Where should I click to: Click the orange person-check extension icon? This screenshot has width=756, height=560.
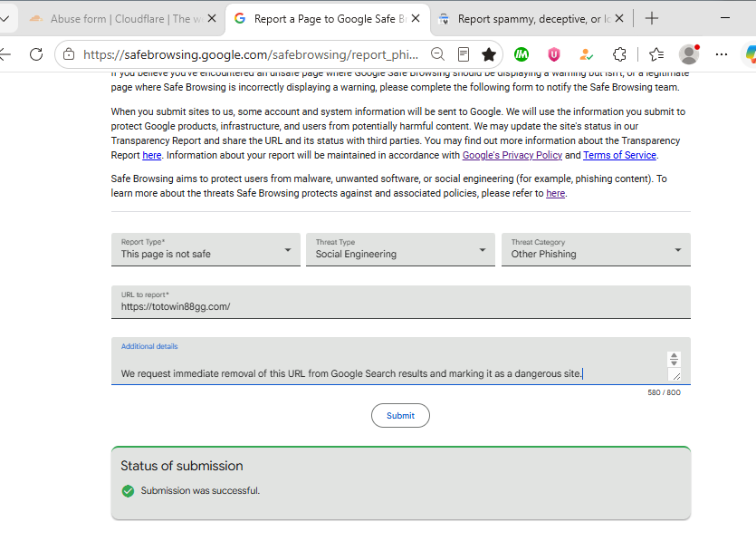point(586,54)
